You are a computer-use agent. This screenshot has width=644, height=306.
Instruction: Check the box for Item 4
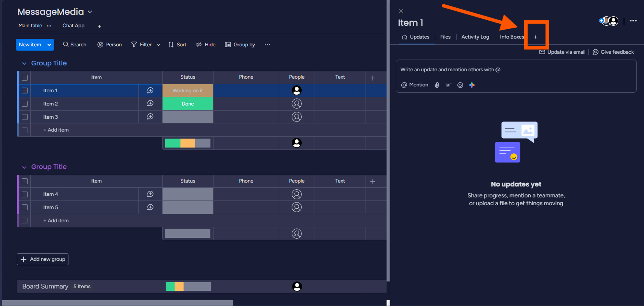pos(25,194)
